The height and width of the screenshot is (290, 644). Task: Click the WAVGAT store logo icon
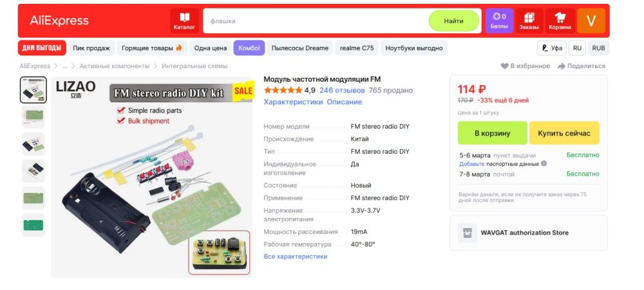pyautogui.click(x=468, y=233)
